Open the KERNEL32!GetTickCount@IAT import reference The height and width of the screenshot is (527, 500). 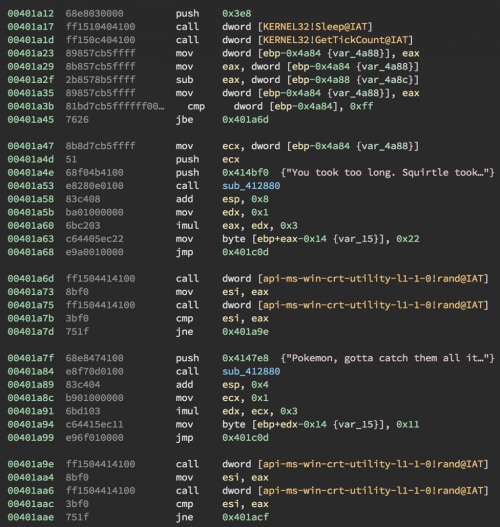tap(335, 40)
